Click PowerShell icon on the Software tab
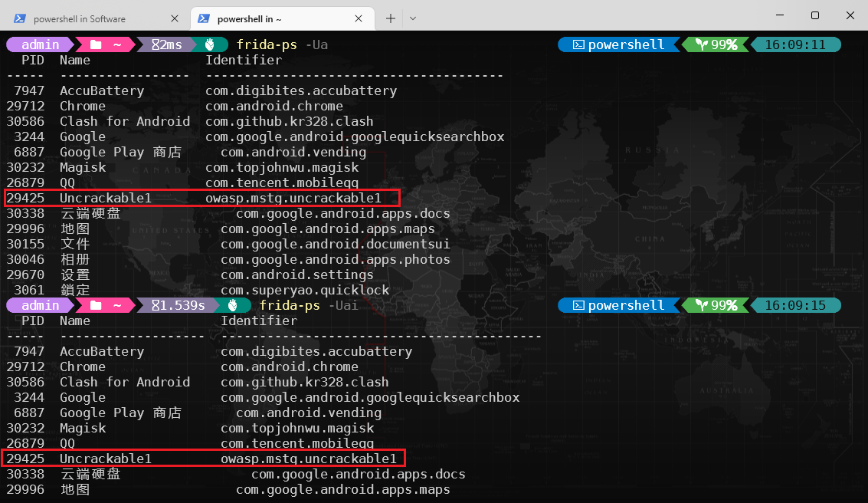 tap(20, 18)
